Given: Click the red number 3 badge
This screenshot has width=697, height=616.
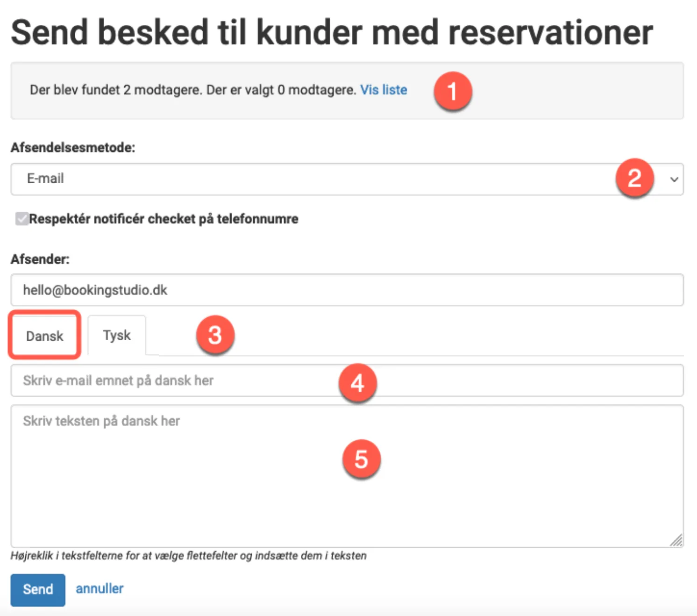Looking at the screenshot, I should (215, 335).
